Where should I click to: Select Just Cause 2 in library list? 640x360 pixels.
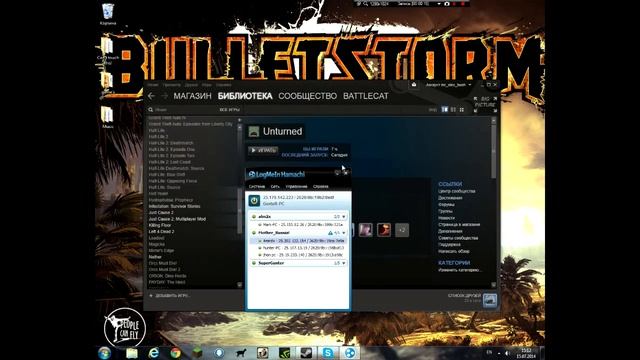161,213
